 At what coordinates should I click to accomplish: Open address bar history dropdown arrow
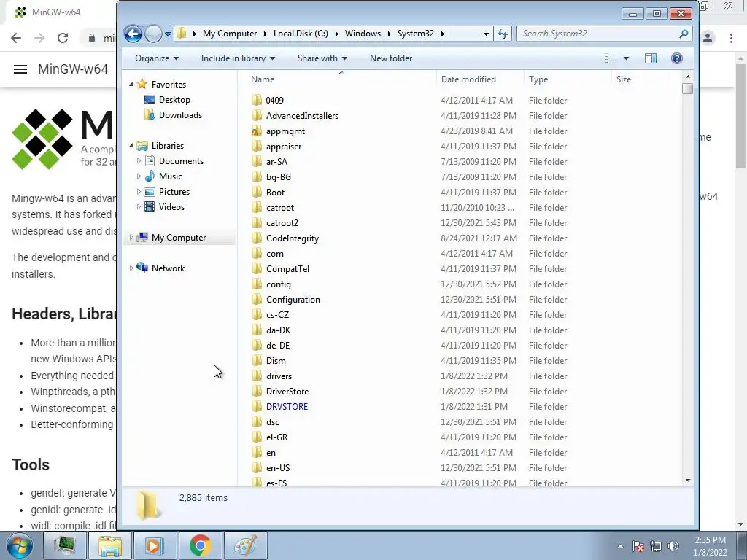tap(485, 34)
